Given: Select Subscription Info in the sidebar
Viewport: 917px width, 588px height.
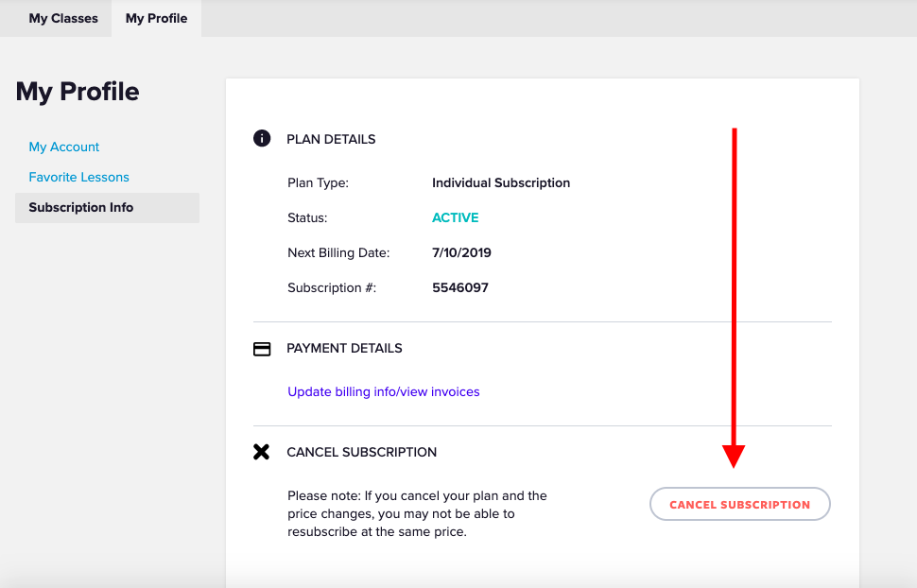Looking at the screenshot, I should pyautogui.click(x=81, y=207).
